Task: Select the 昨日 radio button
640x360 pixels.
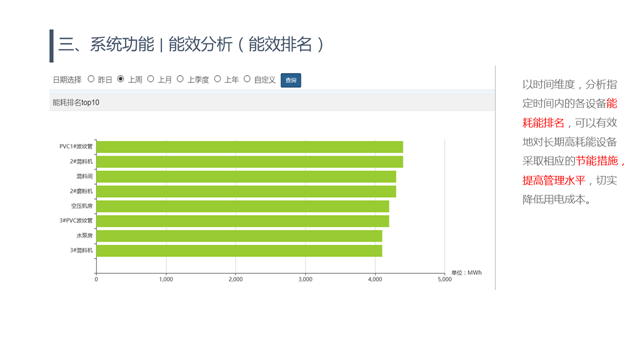Action: 91,79
